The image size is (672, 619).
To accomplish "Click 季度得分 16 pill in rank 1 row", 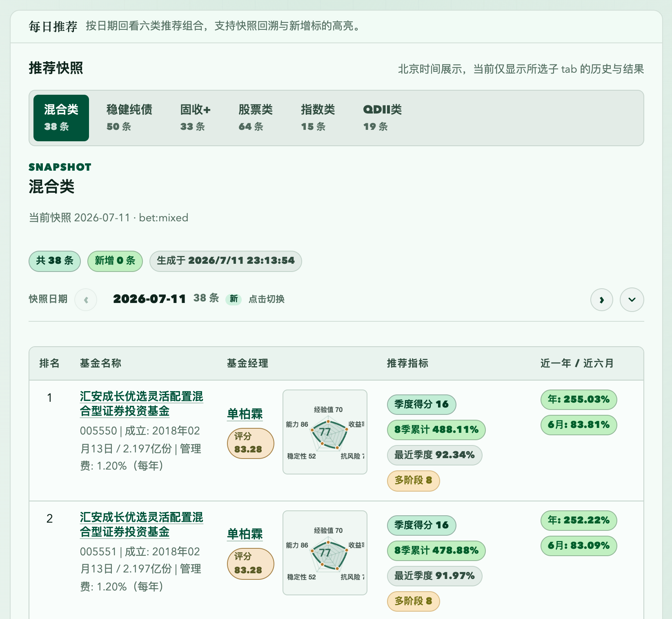I will click(x=422, y=405).
